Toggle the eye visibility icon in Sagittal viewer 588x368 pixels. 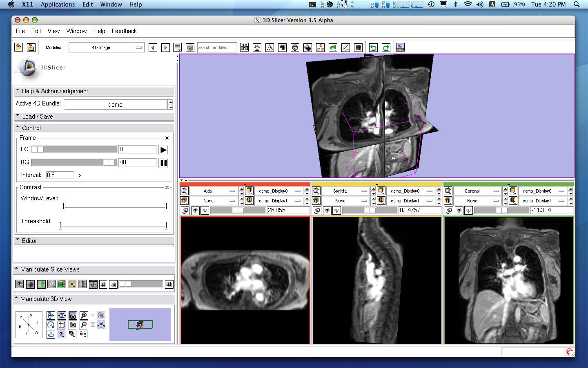(x=327, y=211)
